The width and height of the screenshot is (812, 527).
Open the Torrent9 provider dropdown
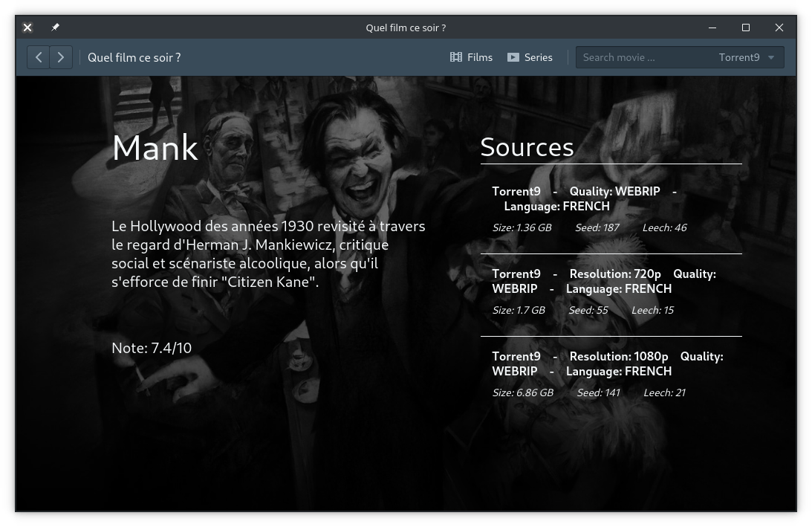[x=746, y=57]
